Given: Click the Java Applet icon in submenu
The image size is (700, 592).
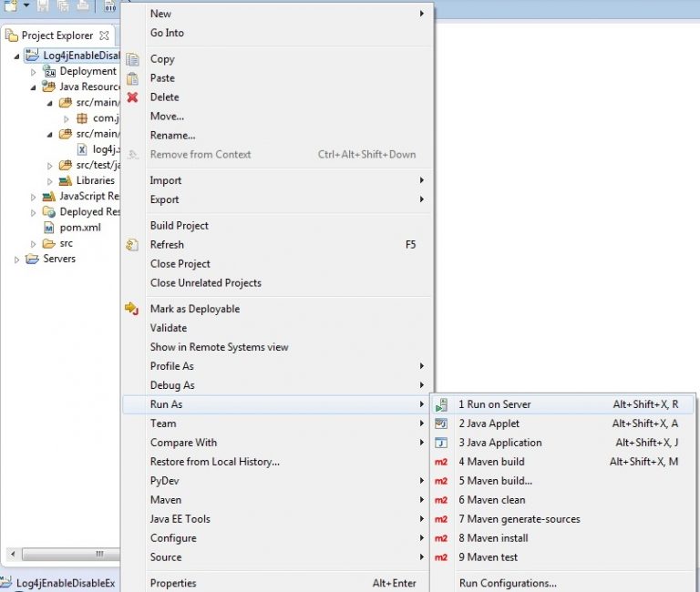Looking at the screenshot, I should tap(441, 424).
